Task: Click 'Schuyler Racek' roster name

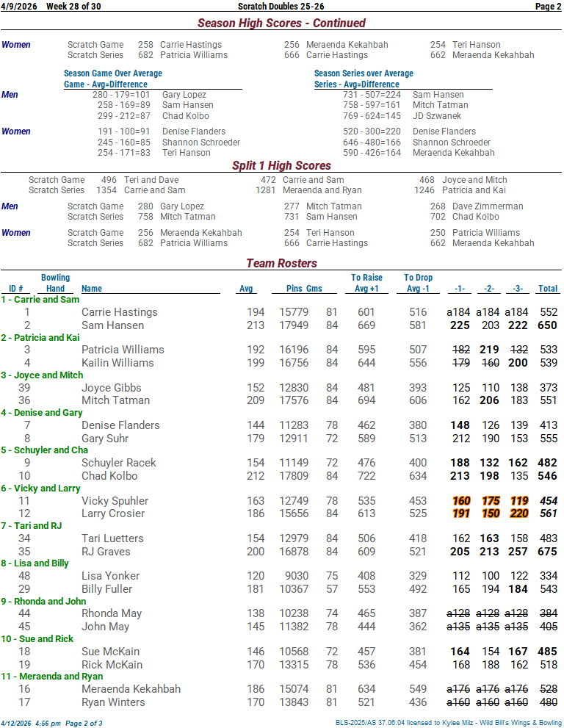Action: point(119,462)
